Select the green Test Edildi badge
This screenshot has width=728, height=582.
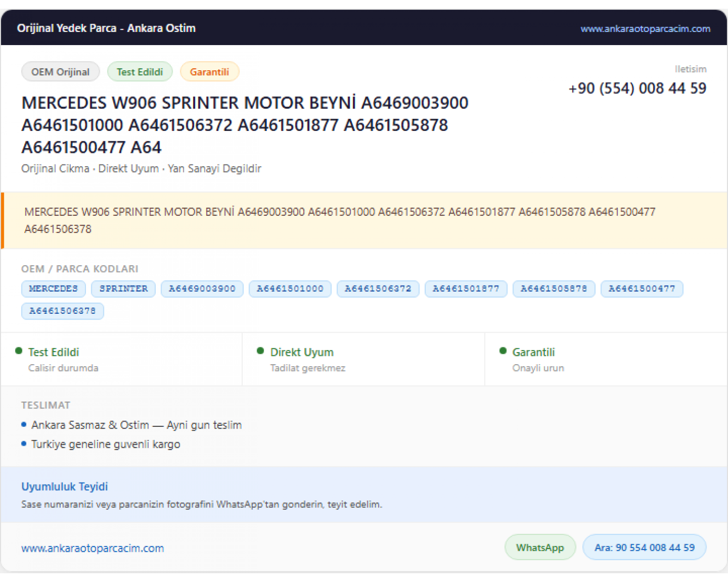140,72
